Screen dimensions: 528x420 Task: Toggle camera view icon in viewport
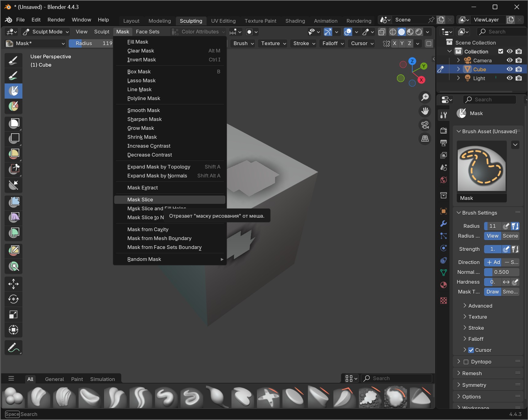pos(425,125)
